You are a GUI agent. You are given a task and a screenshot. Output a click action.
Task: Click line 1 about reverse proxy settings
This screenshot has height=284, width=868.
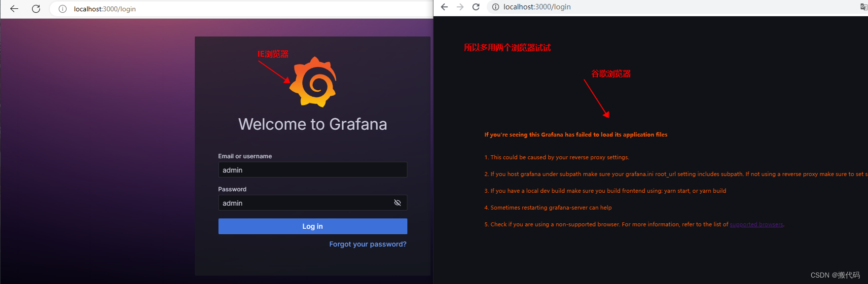pos(557,157)
